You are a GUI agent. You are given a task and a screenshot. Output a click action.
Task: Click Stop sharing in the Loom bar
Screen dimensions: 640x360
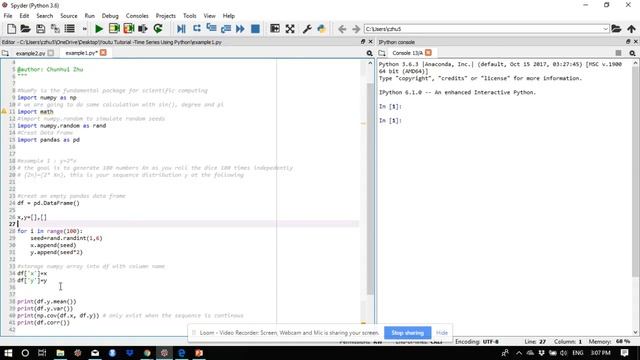pos(407,333)
